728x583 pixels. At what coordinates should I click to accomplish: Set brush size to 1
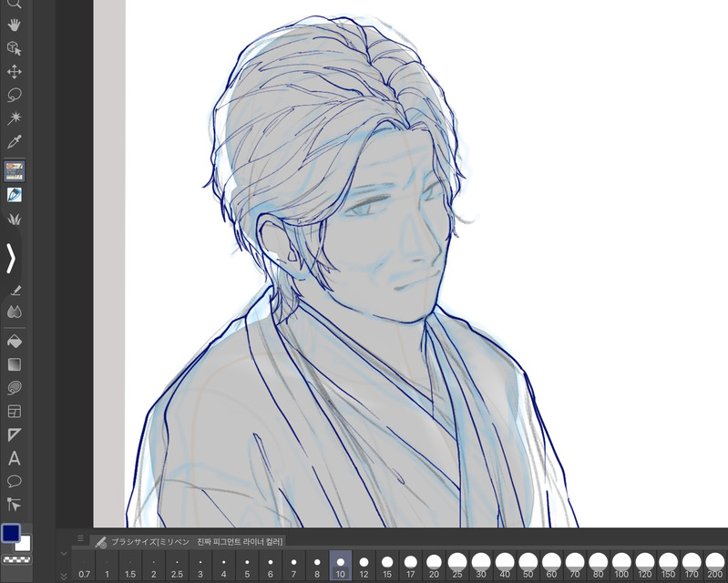(x=107, y=566)
